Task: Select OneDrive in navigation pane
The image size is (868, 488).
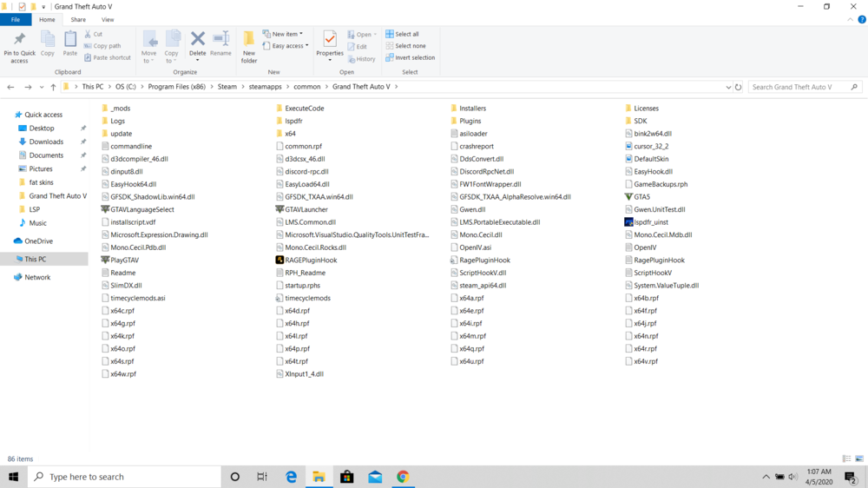Action: click(38, 241)
